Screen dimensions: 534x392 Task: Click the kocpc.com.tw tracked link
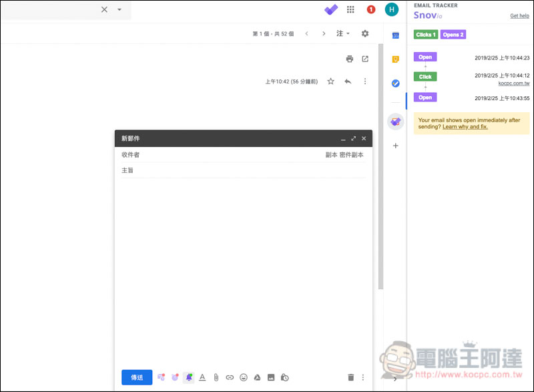pos(513,83)
